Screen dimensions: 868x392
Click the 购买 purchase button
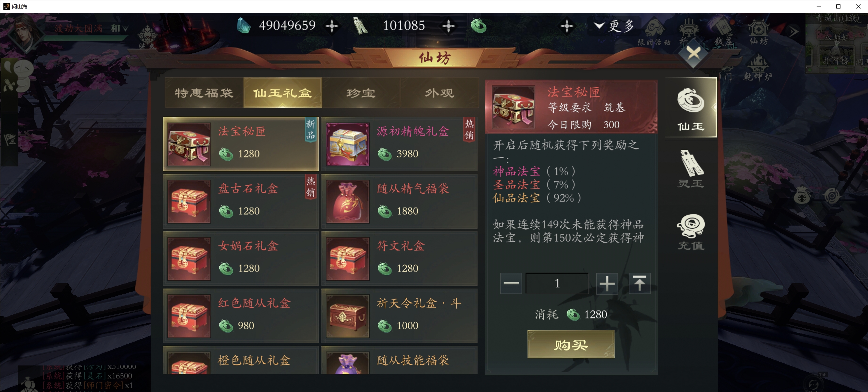pyautogui.click(x=571, y=344)
